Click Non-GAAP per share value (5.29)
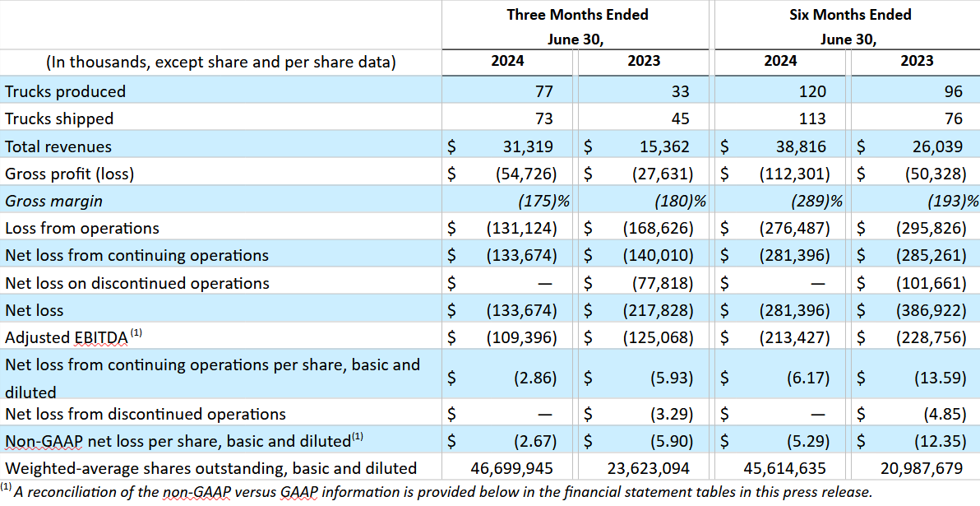980x506 pixels. [x=808, y=441]
